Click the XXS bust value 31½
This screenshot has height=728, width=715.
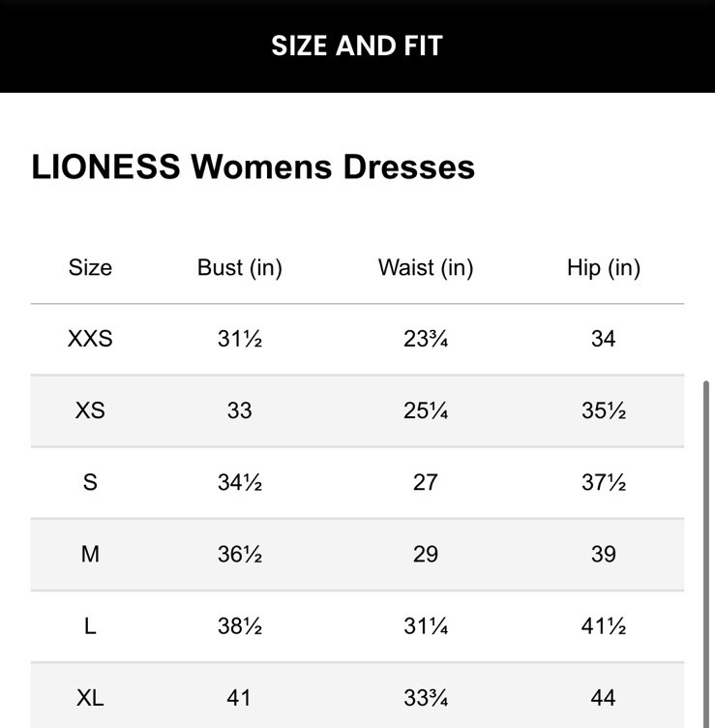pyautogui.click(x=239, y=339)
